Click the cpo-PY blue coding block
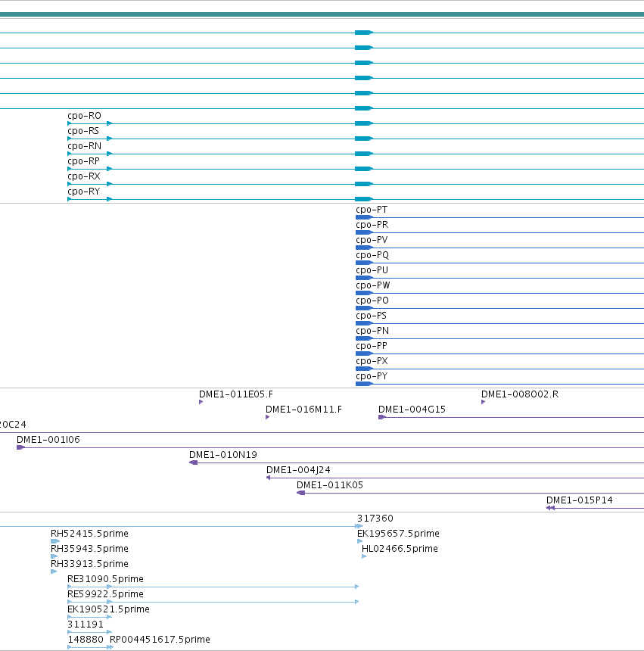 364,384
